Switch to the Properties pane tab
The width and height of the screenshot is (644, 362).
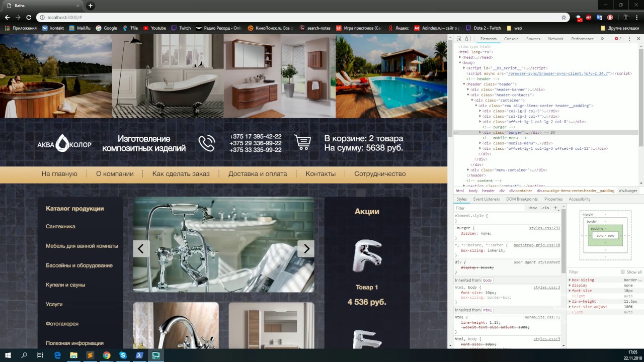pyautogui.click(x=553, y=199)
